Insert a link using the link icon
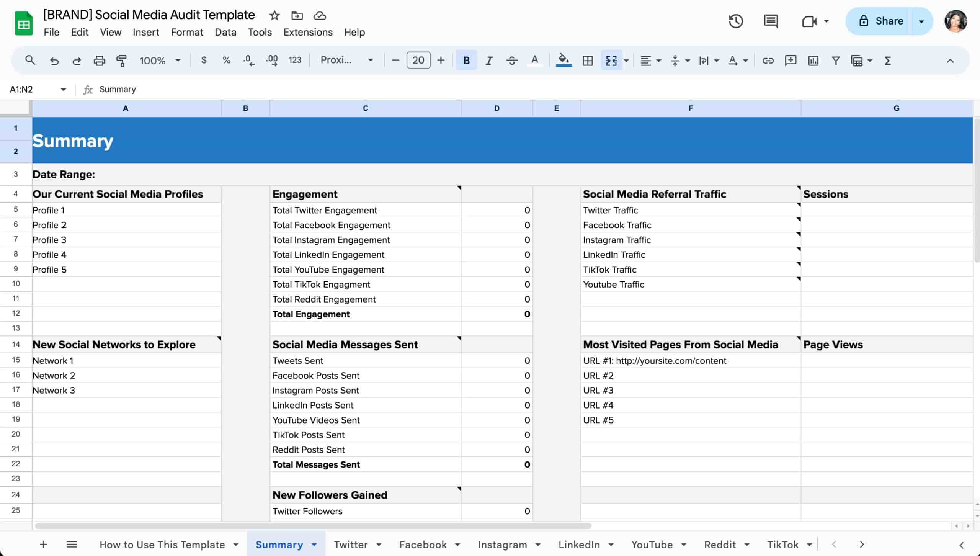Screen dimensions: 980x556 pos(768,60)
